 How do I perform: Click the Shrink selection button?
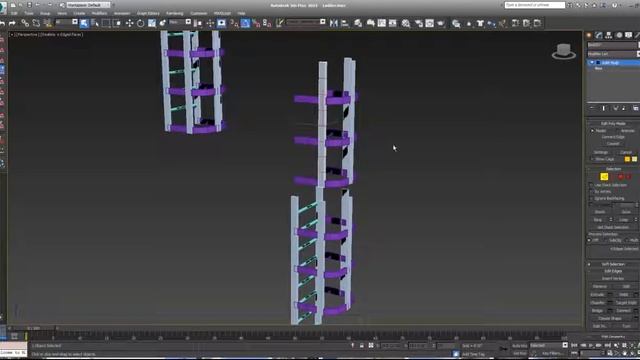[600, 212]
